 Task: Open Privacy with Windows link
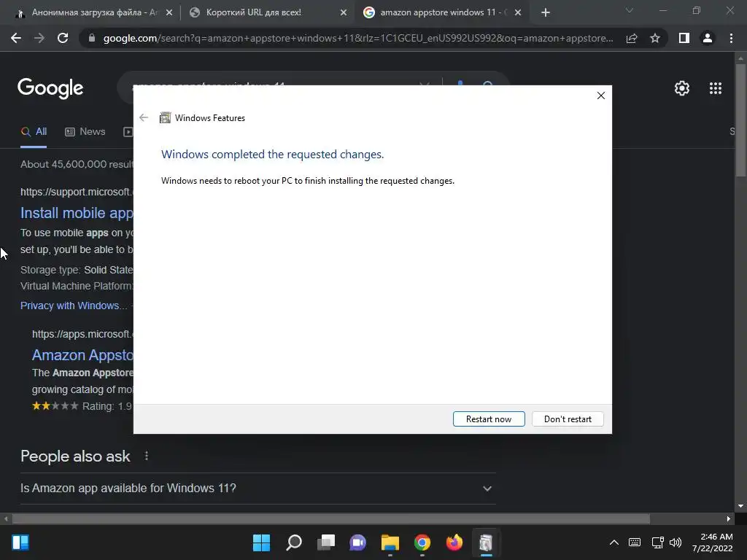[74, 306]
